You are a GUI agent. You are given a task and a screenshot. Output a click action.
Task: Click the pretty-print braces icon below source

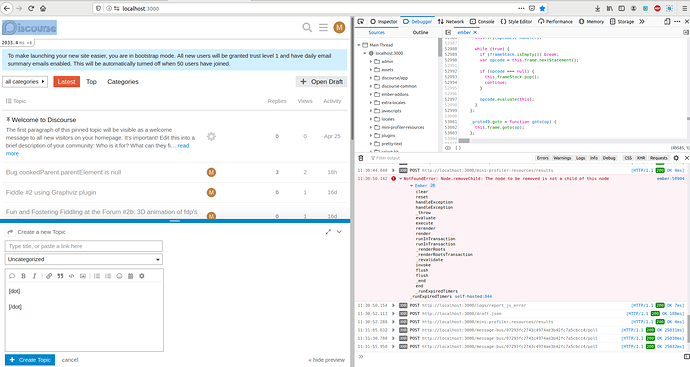coord(458,148)
